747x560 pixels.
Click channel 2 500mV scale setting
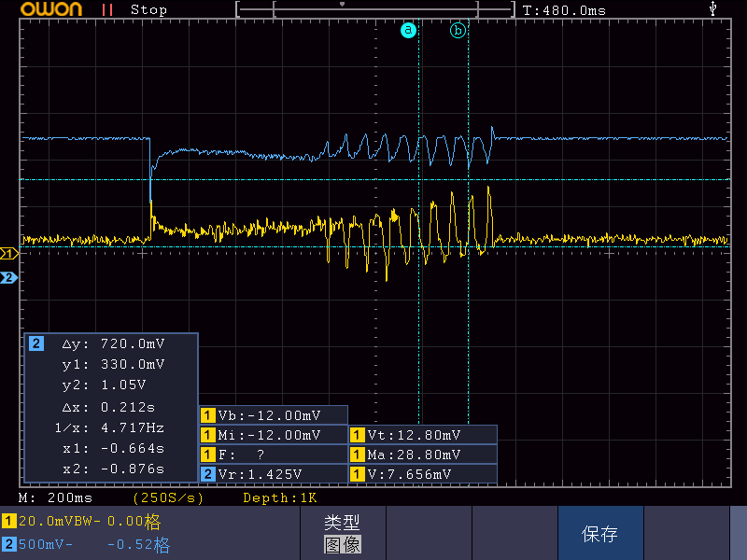[x=46, y=544]
